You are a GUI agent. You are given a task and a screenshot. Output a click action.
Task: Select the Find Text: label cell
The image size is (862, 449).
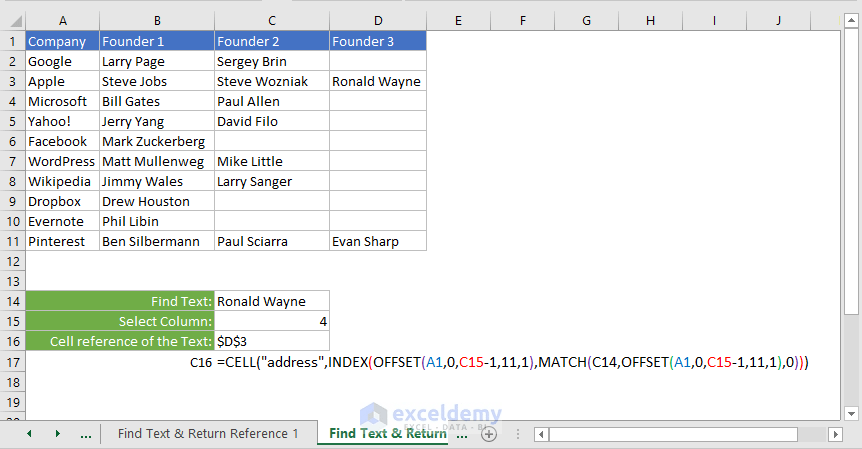point(120,301)
